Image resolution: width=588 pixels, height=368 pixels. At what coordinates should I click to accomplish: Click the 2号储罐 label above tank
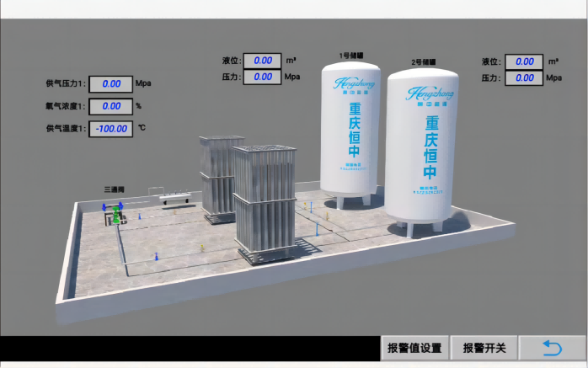[423, 62]
